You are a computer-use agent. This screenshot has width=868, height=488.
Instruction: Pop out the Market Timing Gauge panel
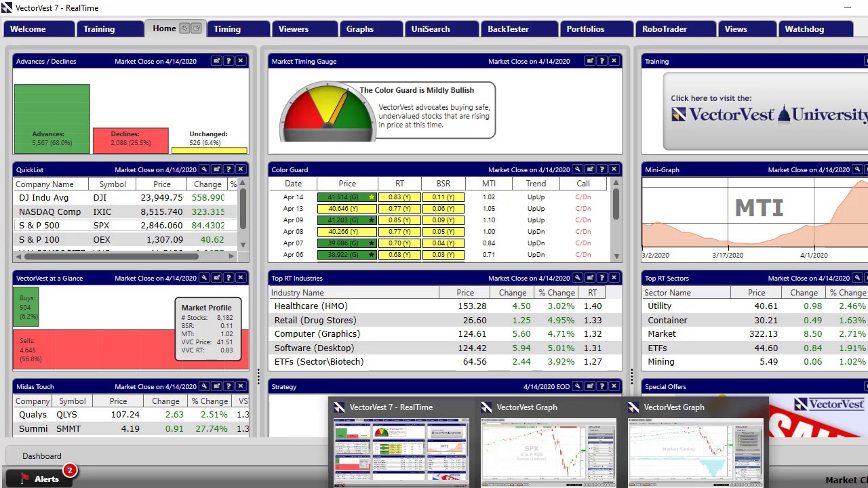pos(590,61)
